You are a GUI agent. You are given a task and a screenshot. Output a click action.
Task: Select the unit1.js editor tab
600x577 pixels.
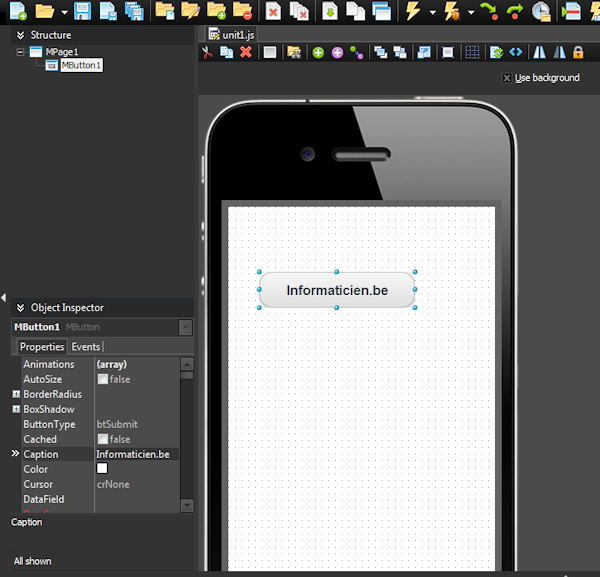(x=232, y=33)
